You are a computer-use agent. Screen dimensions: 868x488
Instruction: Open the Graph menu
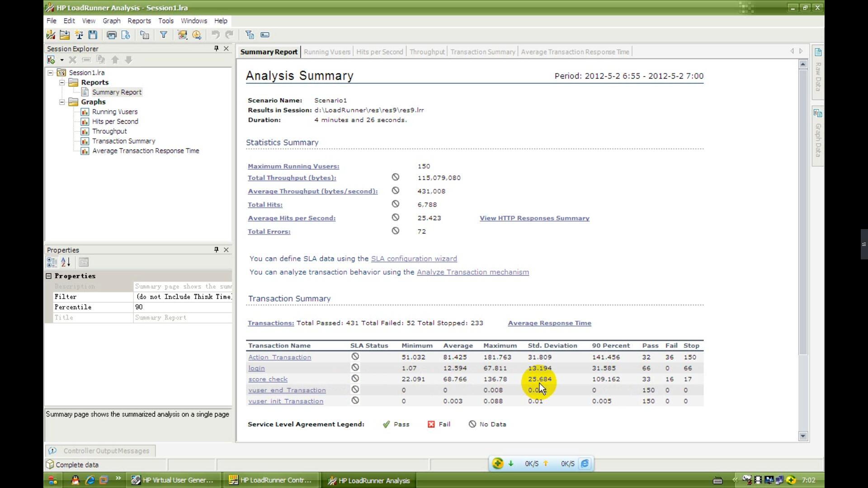click(x=112, y=21)
